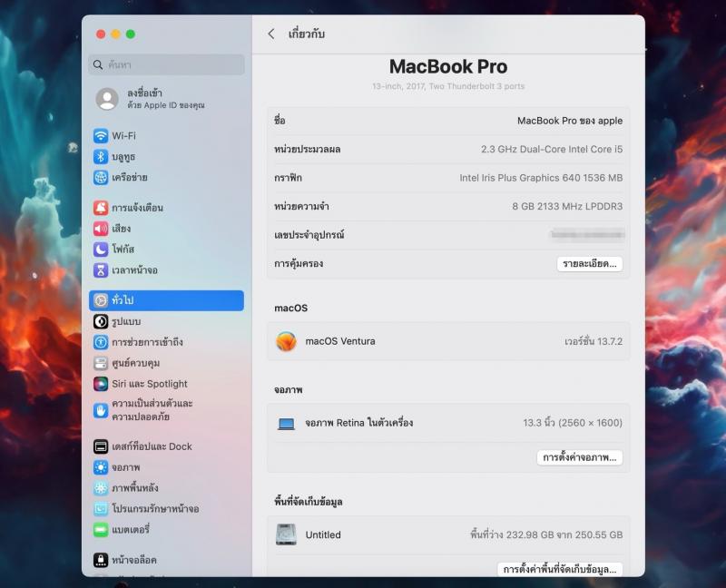Click the "เวอร์ชั่น 13.7.2" version text

[x=594, y=342]
